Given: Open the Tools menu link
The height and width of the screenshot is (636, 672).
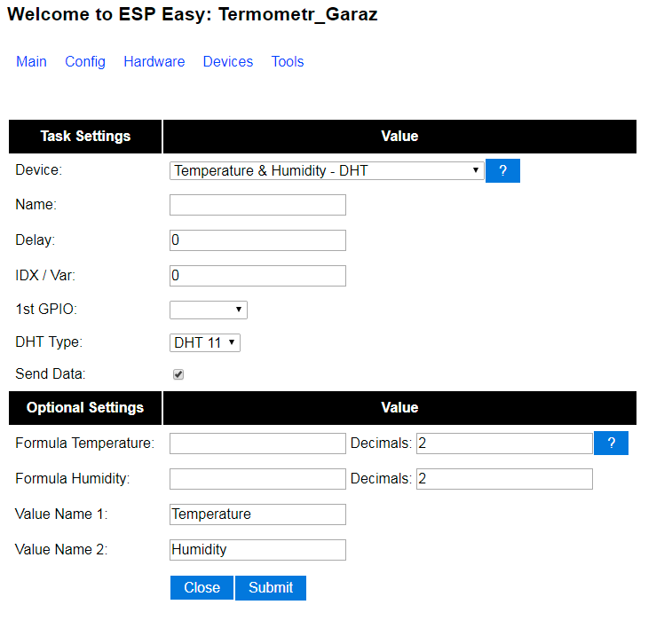Looking at the screenshot, I should (288, 62).
